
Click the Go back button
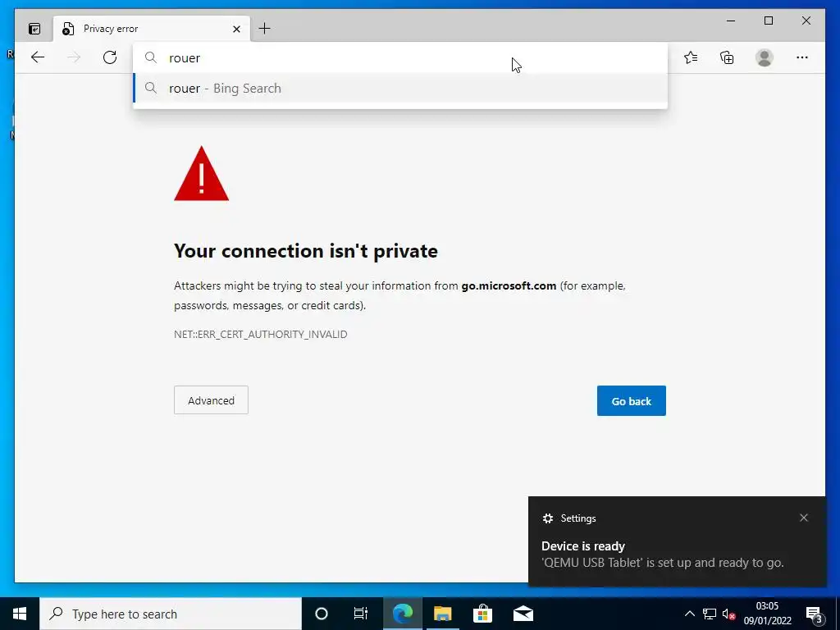coord(631,400)
